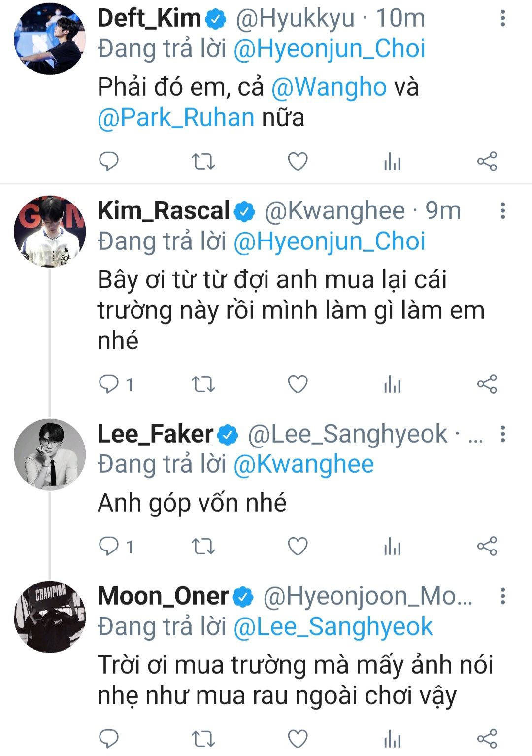The height and width of the screenshot is (756, 532).
Task: Open the @Wangho mention link
Action: (329, 87)
